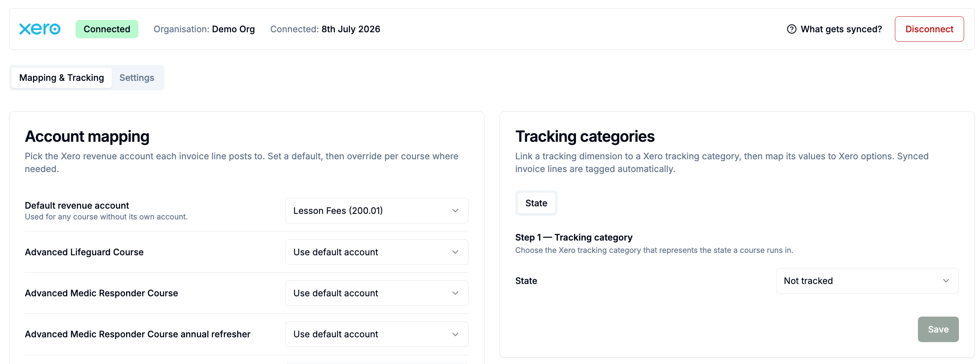Select the Mapping & Tracking tab
This screenshot has height=364, width=980.
(x=62, y=78)
